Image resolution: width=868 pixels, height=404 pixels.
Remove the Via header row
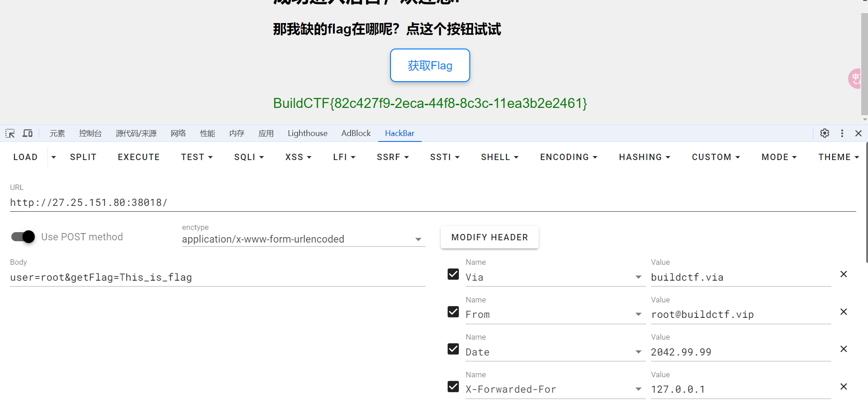tap(843, 274)
